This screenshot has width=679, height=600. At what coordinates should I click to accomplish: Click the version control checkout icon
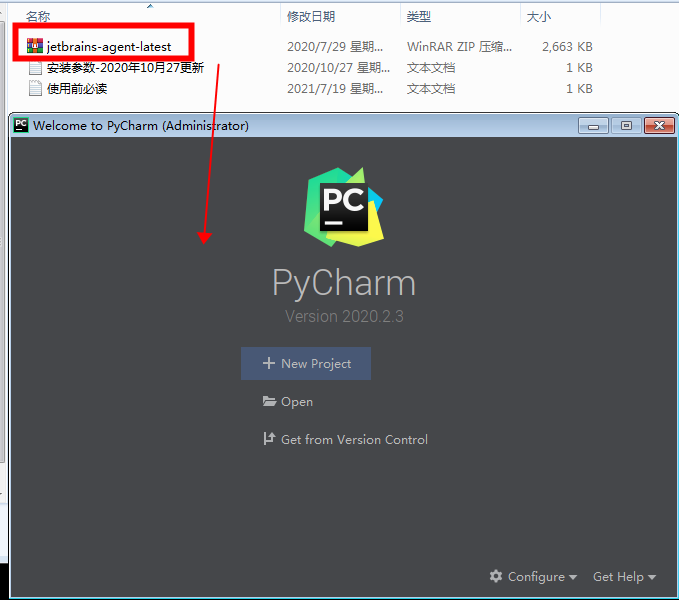point(269,439)
